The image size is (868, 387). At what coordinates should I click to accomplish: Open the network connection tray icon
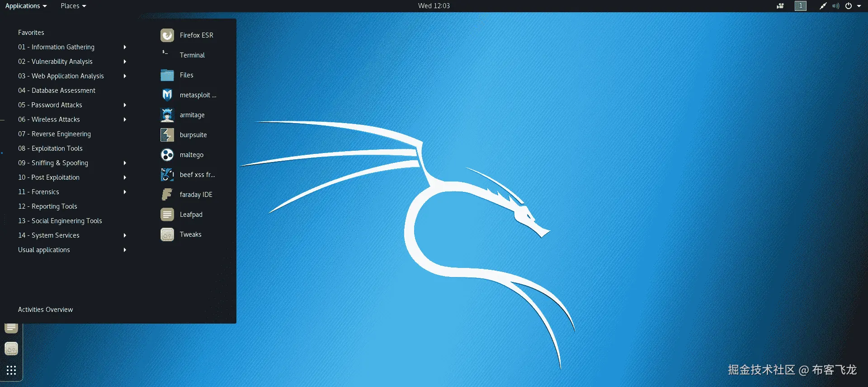pos(823,6)
